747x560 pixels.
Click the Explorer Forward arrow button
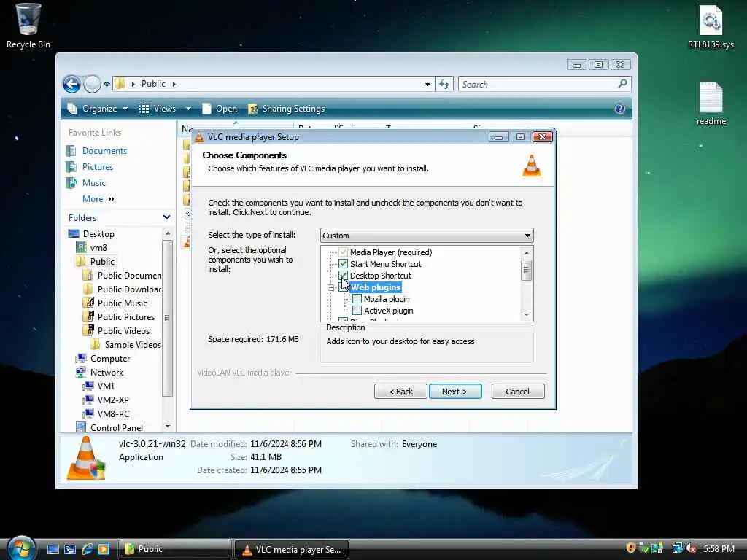92,85
